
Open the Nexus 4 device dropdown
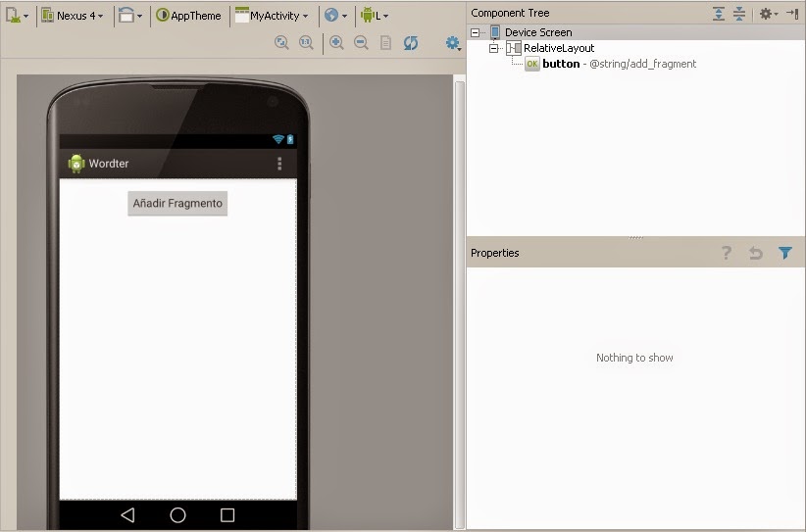tap(73, 16)
